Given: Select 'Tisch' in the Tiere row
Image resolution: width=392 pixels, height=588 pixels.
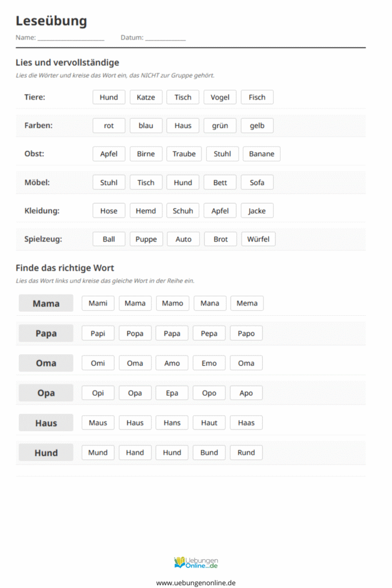Looking at the screenshot, I should tap(183, 97).
